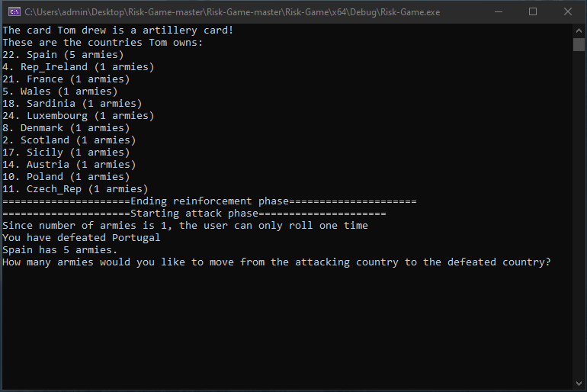Click the "24. Luxembourg" country line
Viewport: 587px width, 392px height.
79,116
